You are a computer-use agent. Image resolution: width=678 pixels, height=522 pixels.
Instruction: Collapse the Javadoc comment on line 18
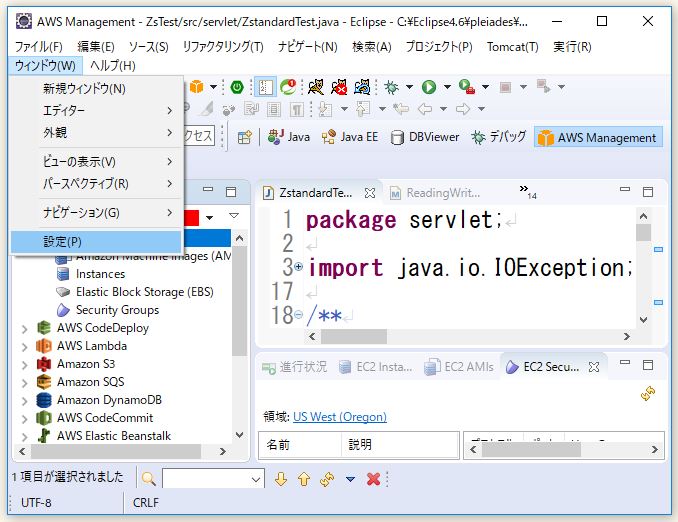tap(299, 314)
